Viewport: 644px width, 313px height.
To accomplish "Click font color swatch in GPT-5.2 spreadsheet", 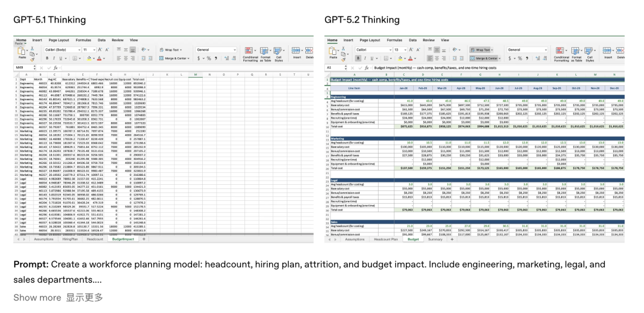I will coord(410,58).
